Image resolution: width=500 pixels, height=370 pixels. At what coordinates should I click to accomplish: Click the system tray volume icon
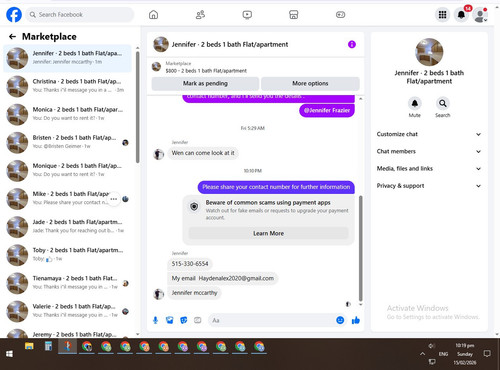pos(432,346)
